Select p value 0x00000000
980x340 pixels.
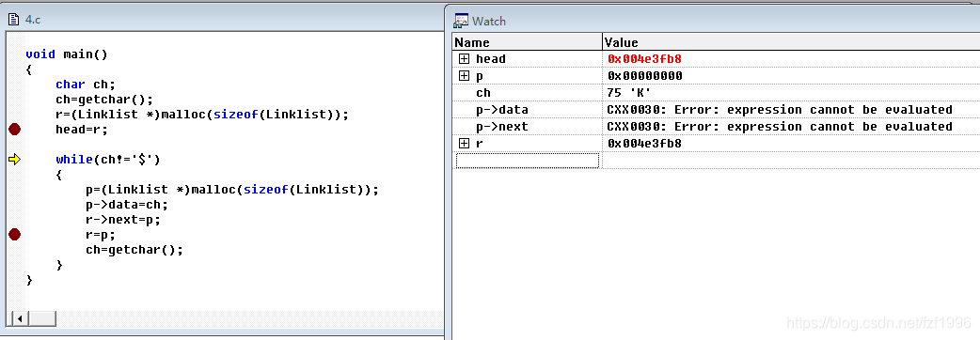[644, 75]
